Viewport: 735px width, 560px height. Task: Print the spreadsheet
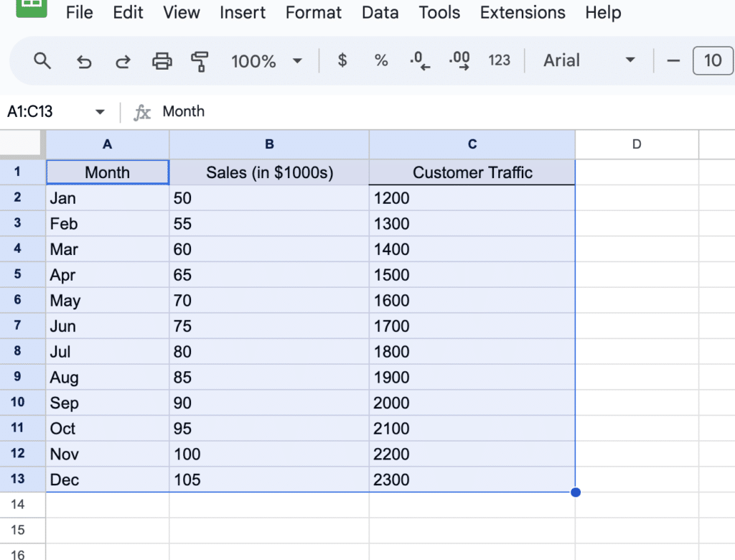162,61
